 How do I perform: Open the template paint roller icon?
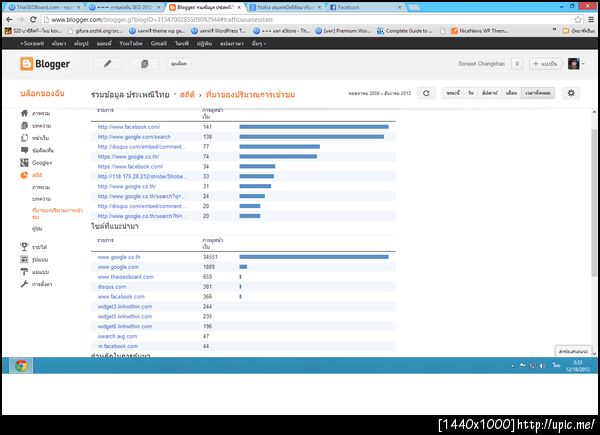(24, 272)
